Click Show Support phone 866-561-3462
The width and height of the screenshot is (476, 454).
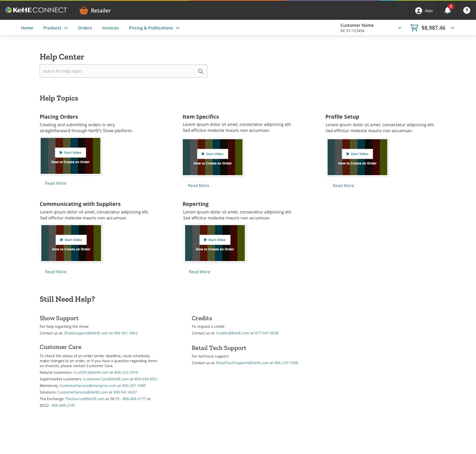click(x=126, y=333)
